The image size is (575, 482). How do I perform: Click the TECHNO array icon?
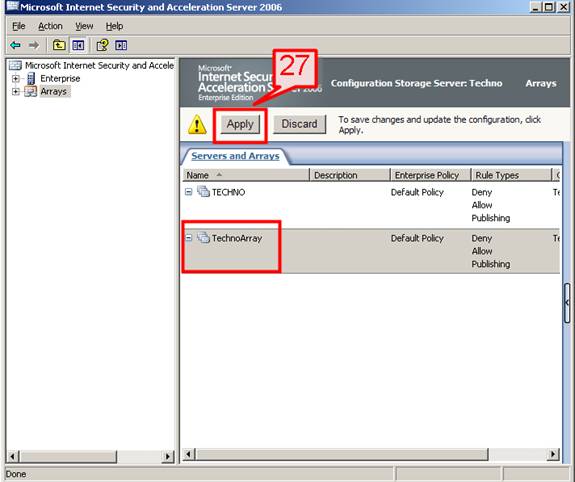pos(203,191)
